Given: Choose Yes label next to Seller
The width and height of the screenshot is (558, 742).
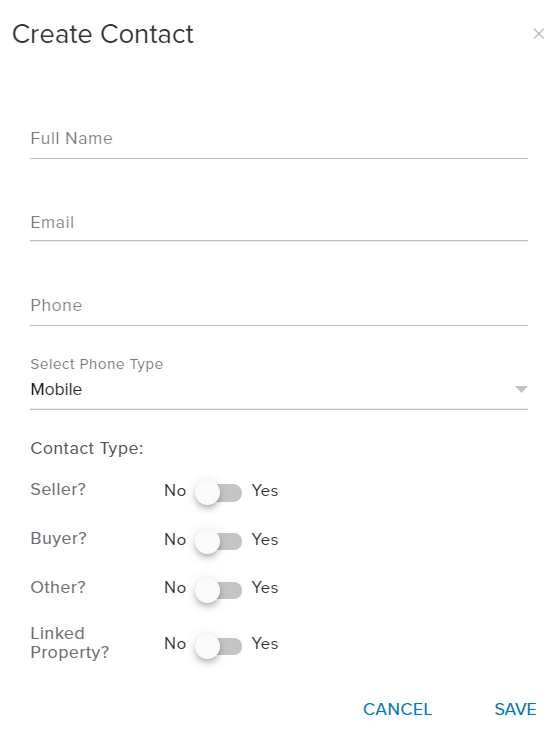Looking at the screenshot, I should [265, 490].
